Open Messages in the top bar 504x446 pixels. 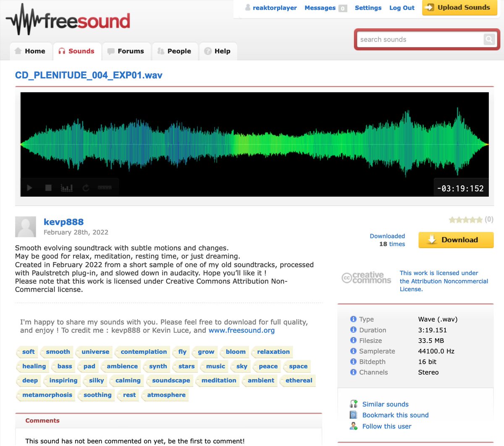(320, 8)
